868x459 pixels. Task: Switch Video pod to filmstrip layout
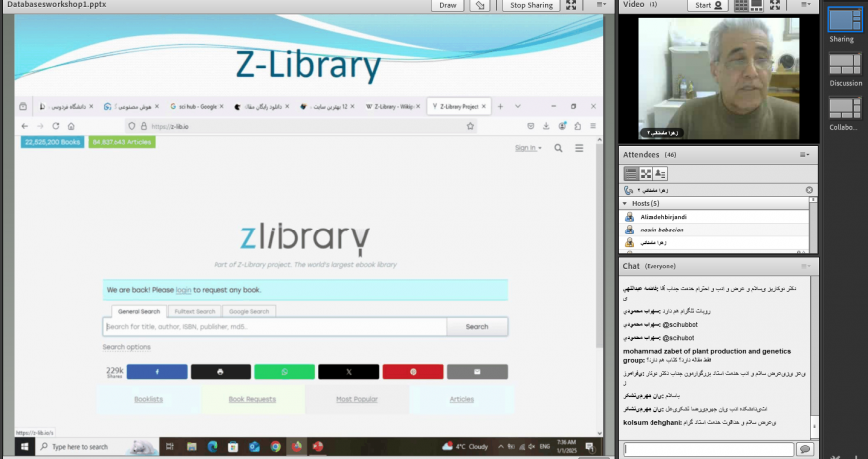[756, 5]
